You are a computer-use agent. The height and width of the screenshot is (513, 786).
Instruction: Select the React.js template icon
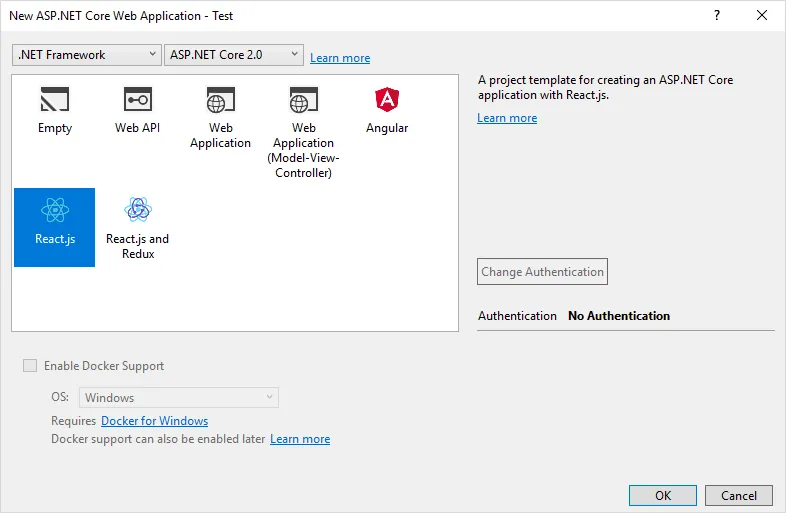point(55,210)
